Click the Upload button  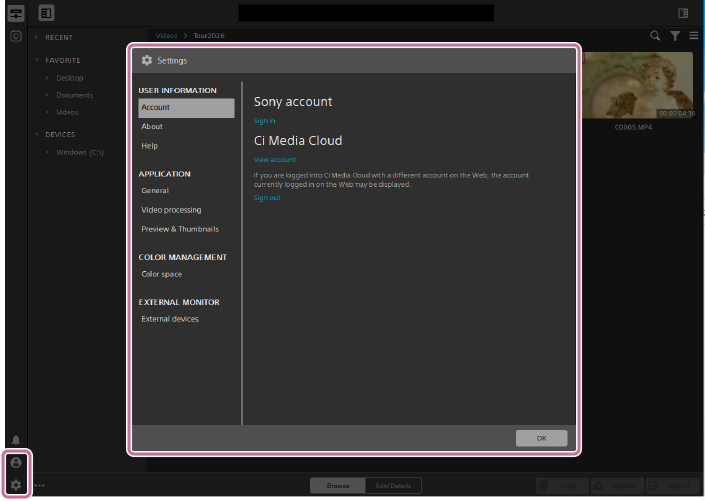617,486
